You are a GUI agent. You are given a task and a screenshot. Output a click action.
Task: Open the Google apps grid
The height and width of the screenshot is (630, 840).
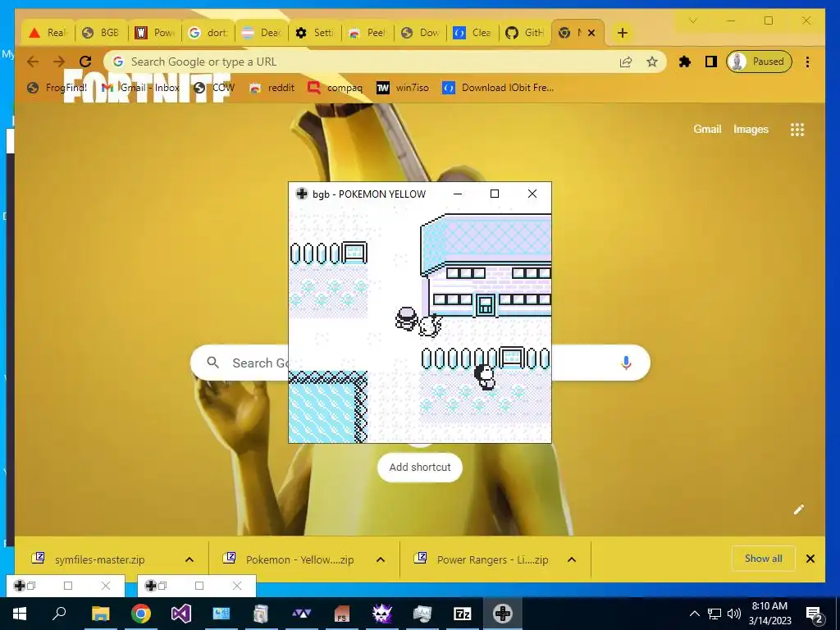797,130
